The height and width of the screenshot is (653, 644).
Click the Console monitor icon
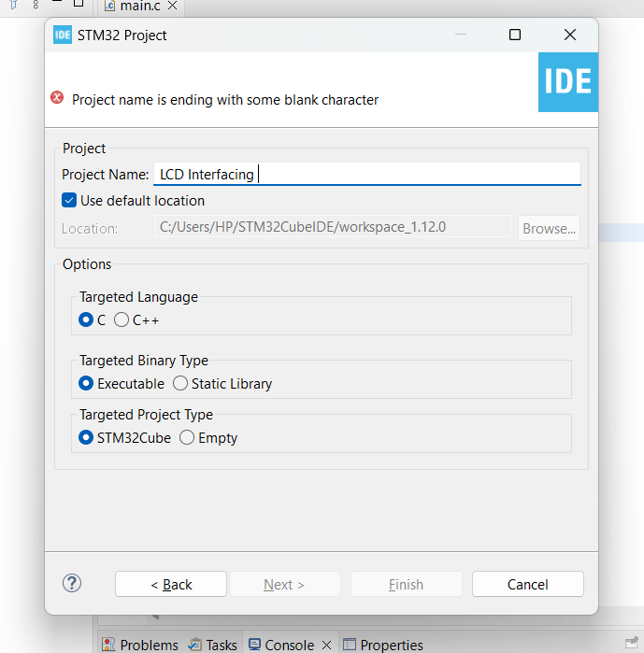[x=254, y=645]
